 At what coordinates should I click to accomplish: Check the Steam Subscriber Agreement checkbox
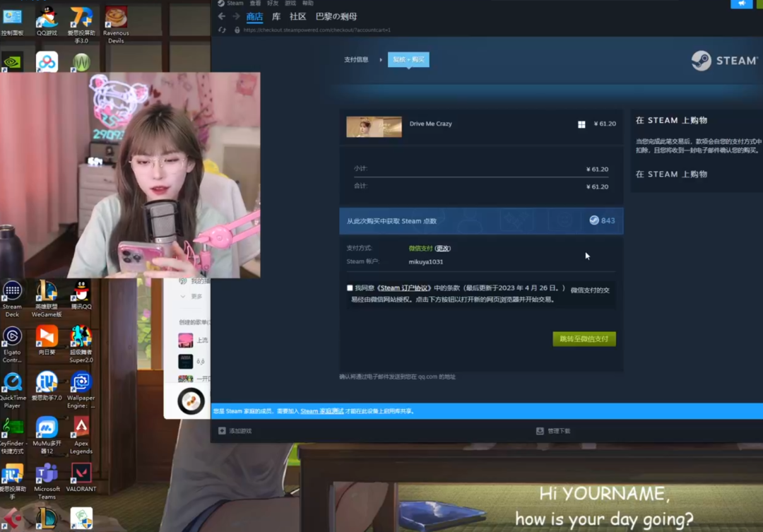tap(350, 288)
